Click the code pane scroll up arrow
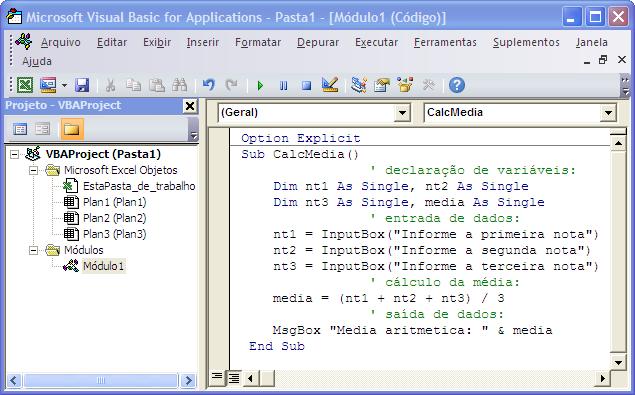Image resolution: width=635 pixels, height=395 pixels. [618, 143]
